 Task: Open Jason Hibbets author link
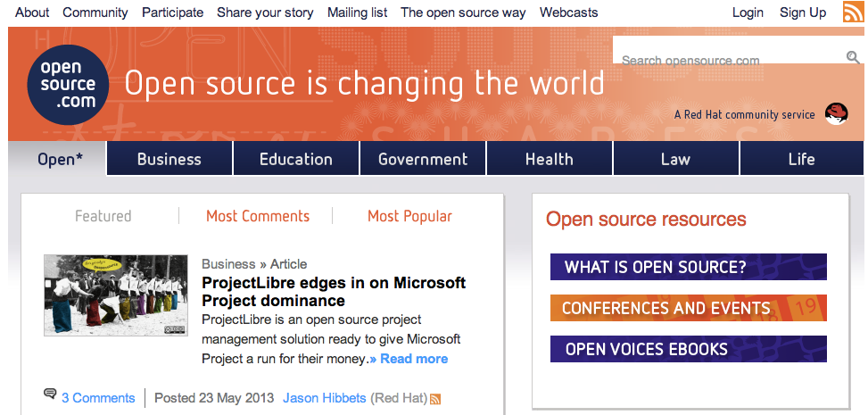(x=325, y=398)
